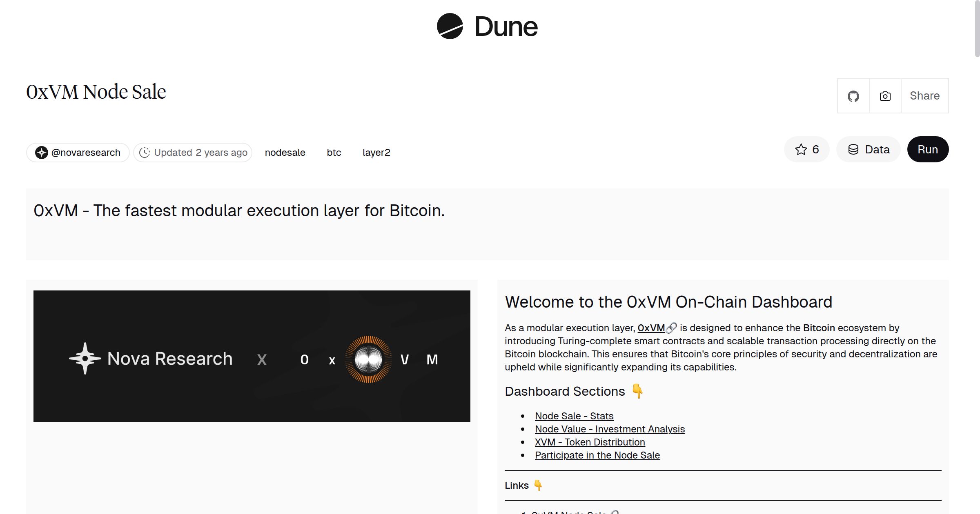The height and width of the screenshot is (514, 980).
Task: Open the dashboard's GitHub icon
Action: click(x=853, y=96)
